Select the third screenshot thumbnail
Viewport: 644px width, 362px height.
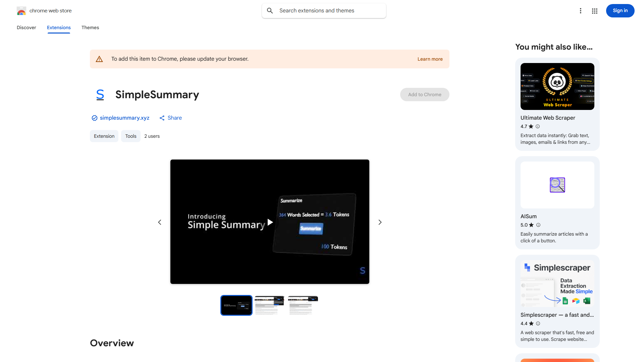click(303, 305)
